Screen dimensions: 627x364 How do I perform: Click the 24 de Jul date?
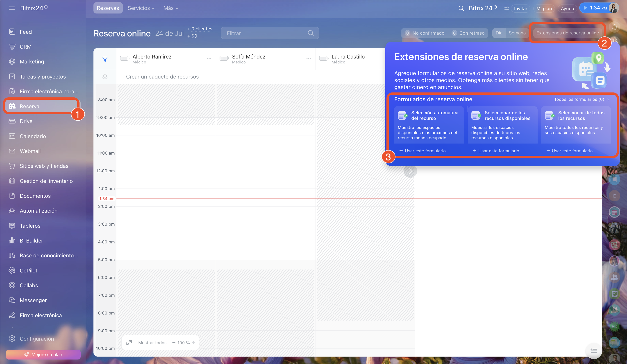tap(169, 33)
